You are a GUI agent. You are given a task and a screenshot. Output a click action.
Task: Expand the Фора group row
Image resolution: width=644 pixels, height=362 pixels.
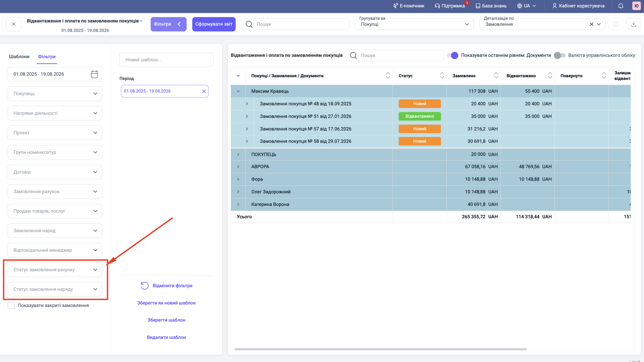pos(238,179)
